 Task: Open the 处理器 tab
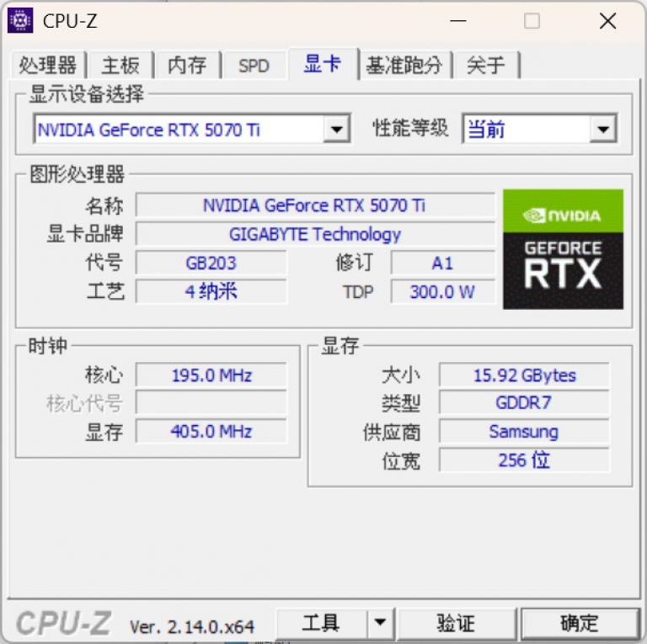coord(48,65)
